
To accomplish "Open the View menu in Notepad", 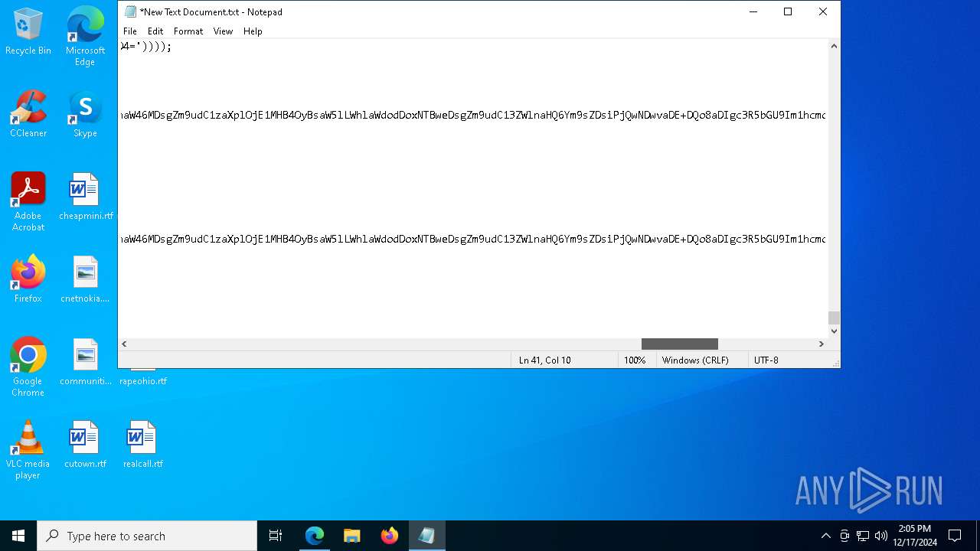I will tap(223, 31).
